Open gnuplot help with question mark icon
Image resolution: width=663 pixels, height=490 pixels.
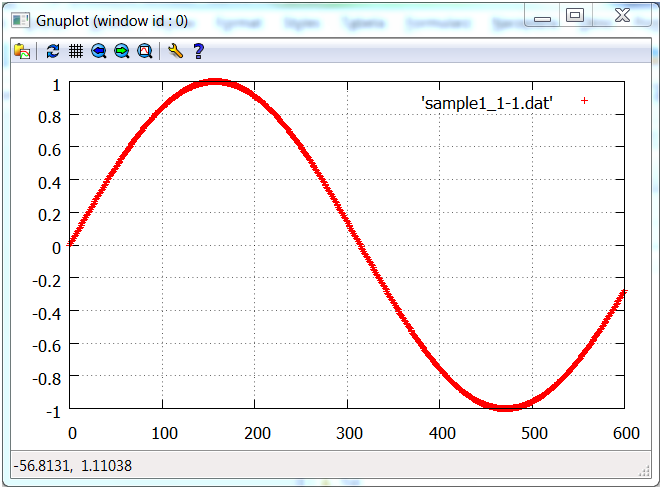(198, 51)
